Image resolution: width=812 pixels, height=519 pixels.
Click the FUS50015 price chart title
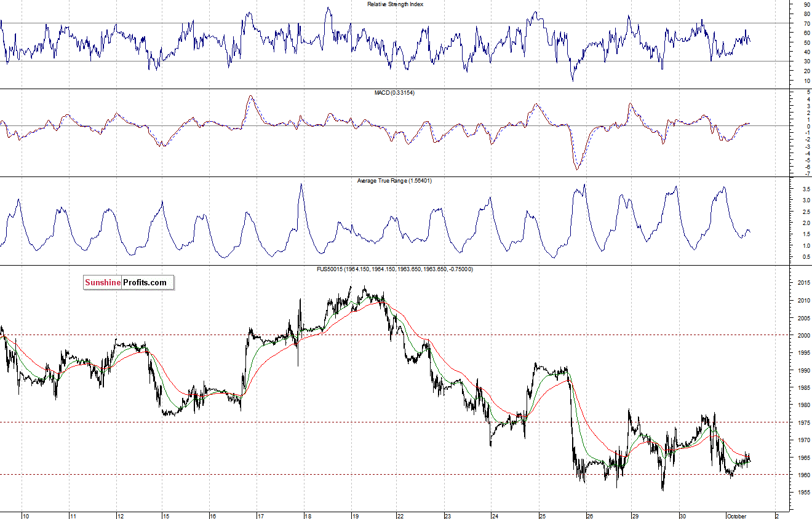[x=396, y=269]
